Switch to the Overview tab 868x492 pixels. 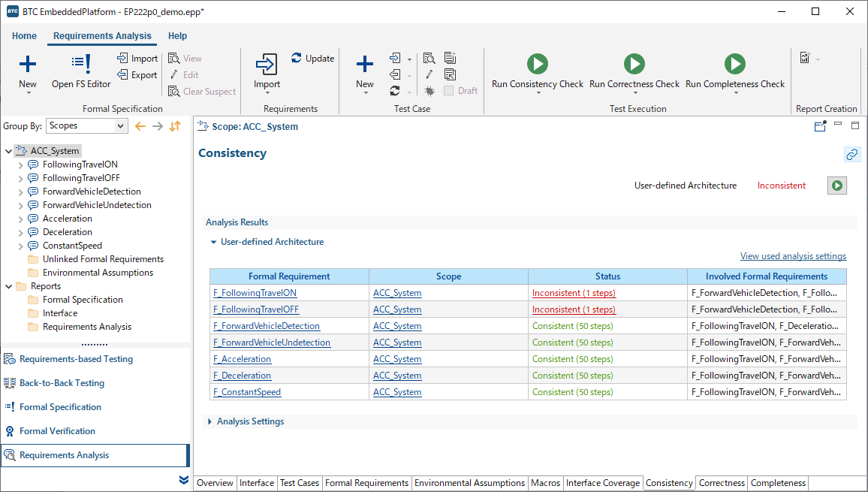coord(215,483)
